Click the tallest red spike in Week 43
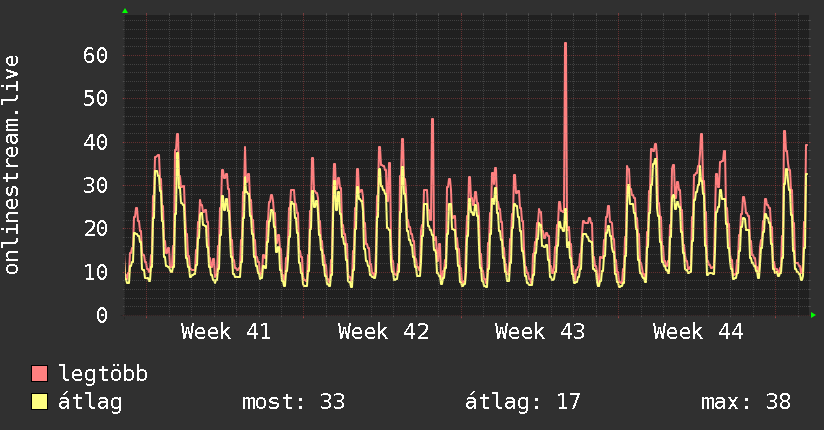The image size is (824, 430). [565, 126]
